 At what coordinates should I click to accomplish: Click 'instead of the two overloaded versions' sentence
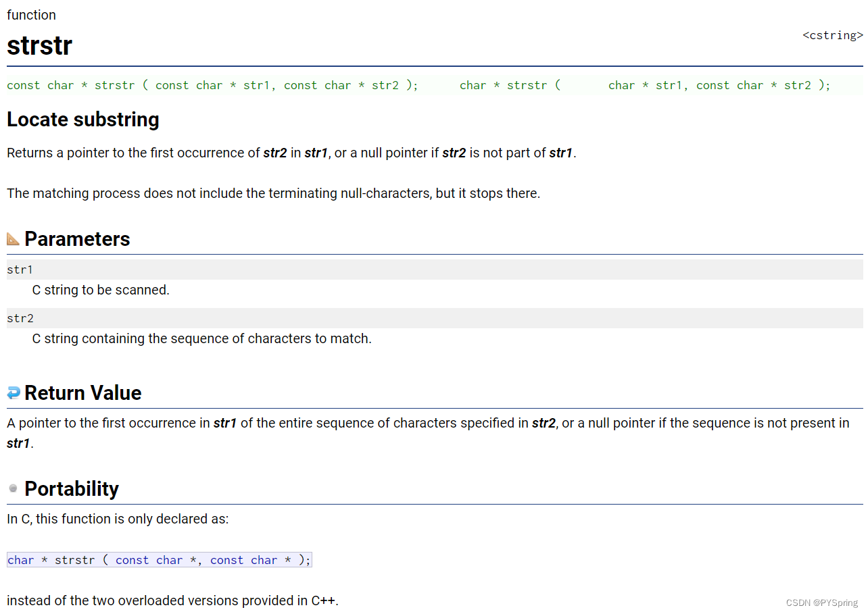coord(173,600)
